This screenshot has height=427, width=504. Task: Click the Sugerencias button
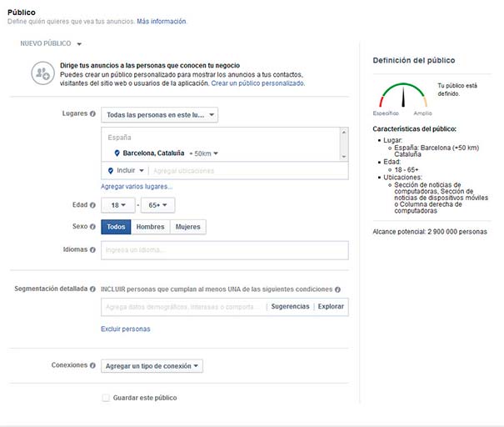(x=290, y=306)
